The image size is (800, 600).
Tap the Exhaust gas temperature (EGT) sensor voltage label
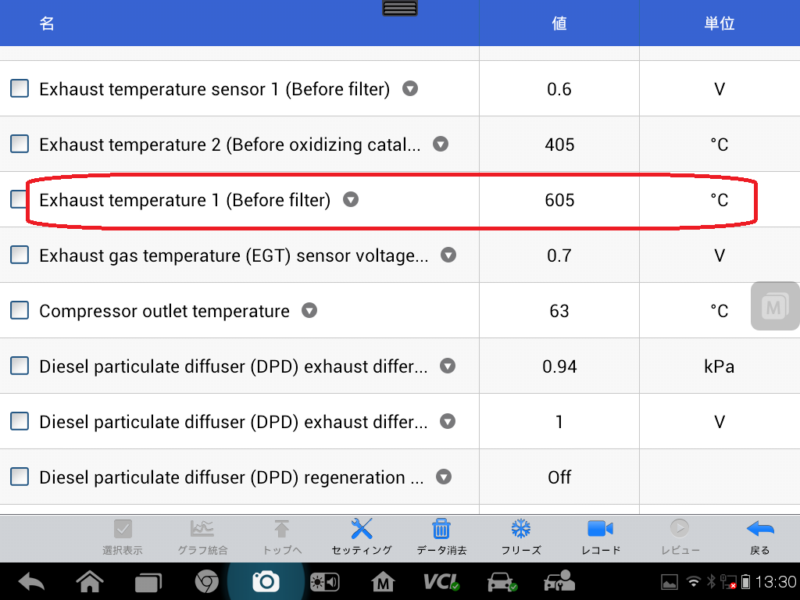pos(233,256)
